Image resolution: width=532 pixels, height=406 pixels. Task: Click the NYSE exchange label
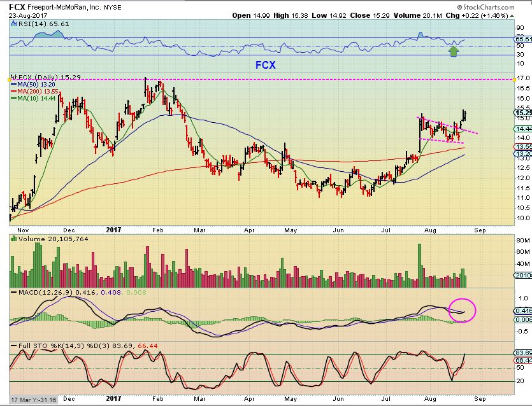(113, 8)
